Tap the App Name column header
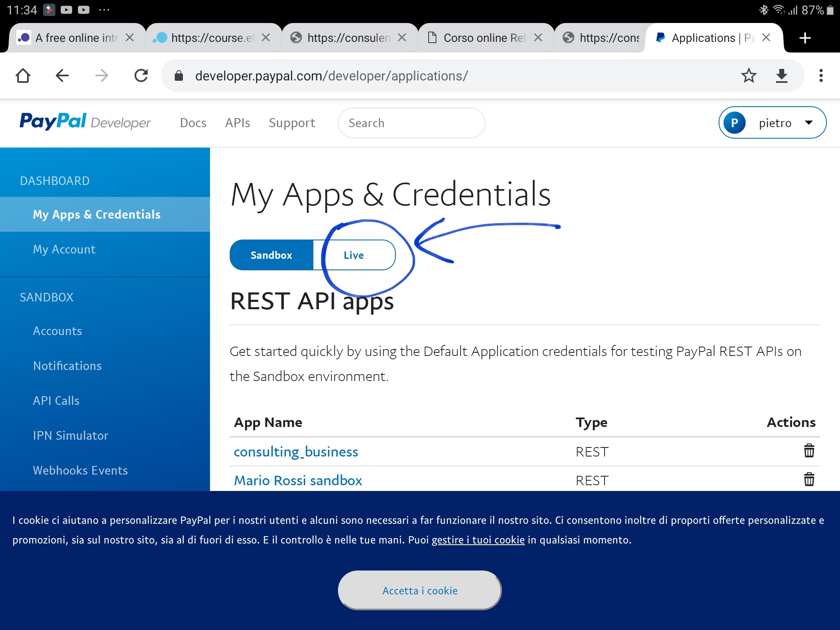The width and height of the screenshot is (840, 630). [268, 422]
